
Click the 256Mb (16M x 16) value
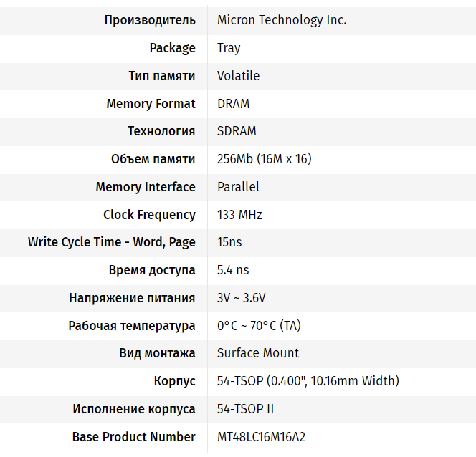pos(264,159)
